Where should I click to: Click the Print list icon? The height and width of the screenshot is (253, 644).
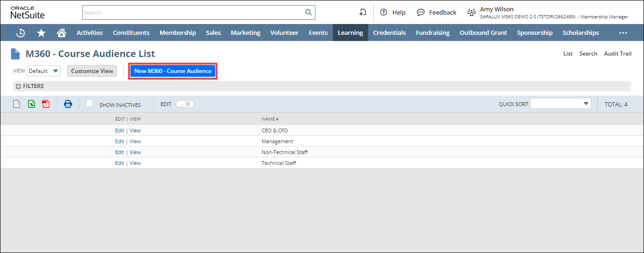coord(68,104)
